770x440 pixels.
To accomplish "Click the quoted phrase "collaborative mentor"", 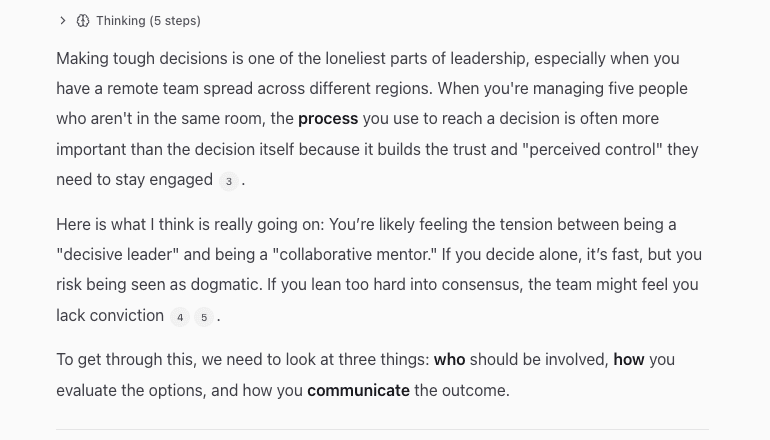I will (x=355, y=255).
